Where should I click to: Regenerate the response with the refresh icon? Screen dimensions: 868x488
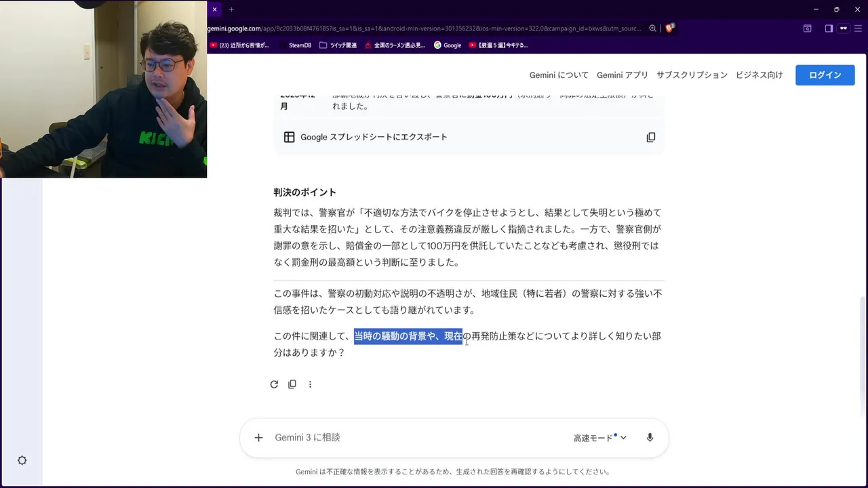click(x=274, y=384)
